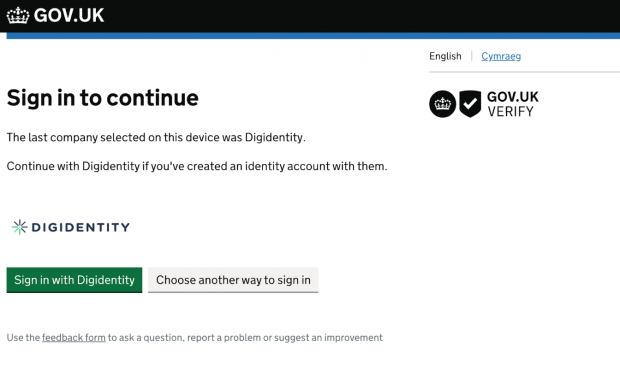
Task: Switch language to Cymraeg
Action: point(501,56)
